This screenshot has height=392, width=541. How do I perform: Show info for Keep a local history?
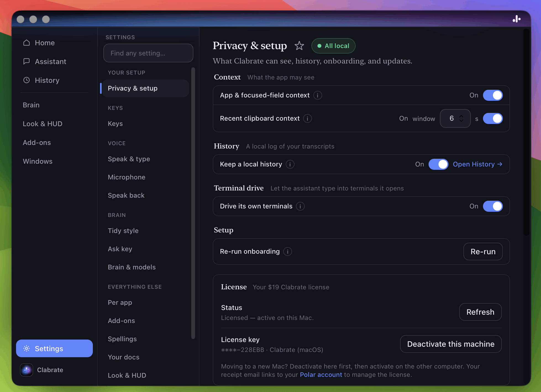(290, 164)
